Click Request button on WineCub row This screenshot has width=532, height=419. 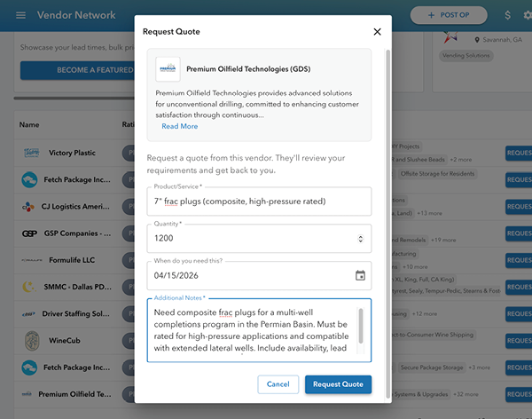(x=519, y=341)
